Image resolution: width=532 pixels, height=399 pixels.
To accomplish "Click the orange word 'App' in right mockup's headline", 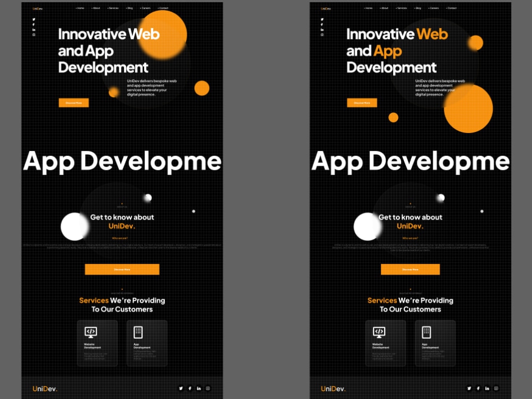I will coord(388,51).
